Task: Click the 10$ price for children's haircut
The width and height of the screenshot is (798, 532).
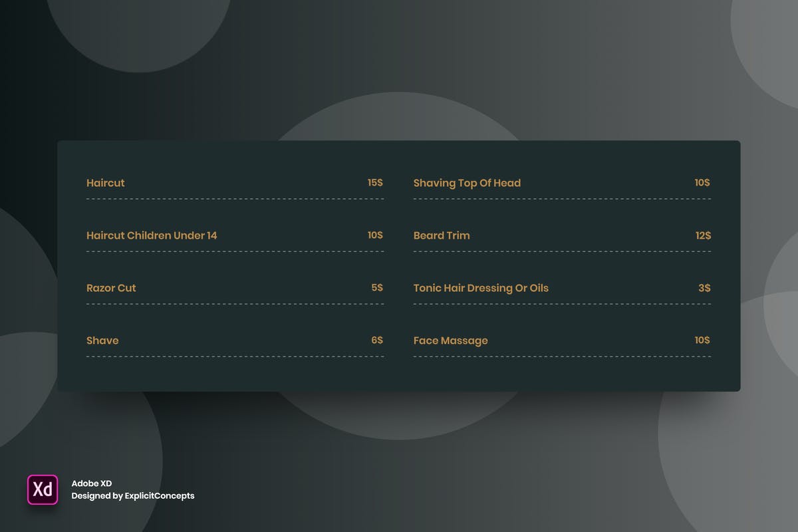Action: (375, 235)
